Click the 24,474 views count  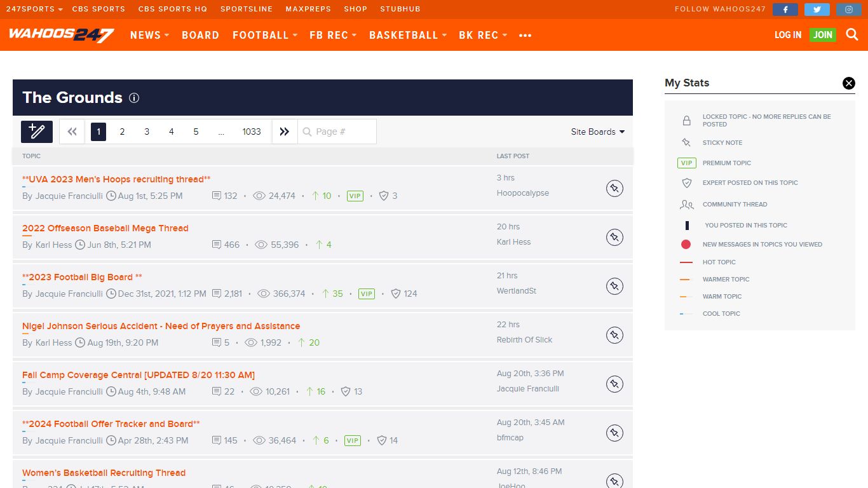point(282,196)
